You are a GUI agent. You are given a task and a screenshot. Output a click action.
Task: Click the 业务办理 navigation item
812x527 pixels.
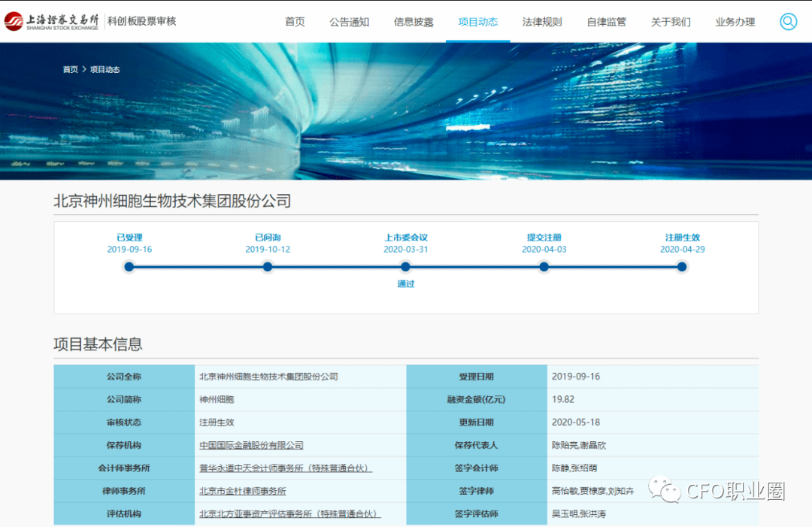[735, 22]
